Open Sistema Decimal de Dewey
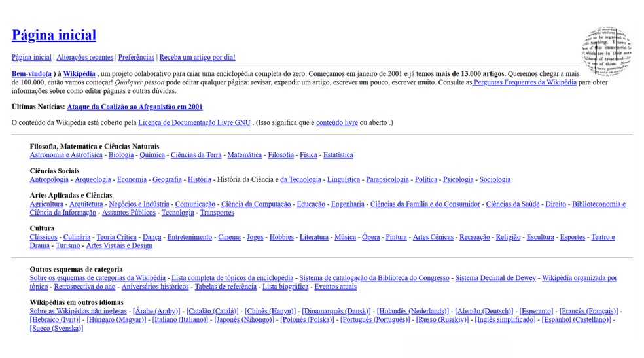This screenshot has width=644, height=358. tap(495, 278)
